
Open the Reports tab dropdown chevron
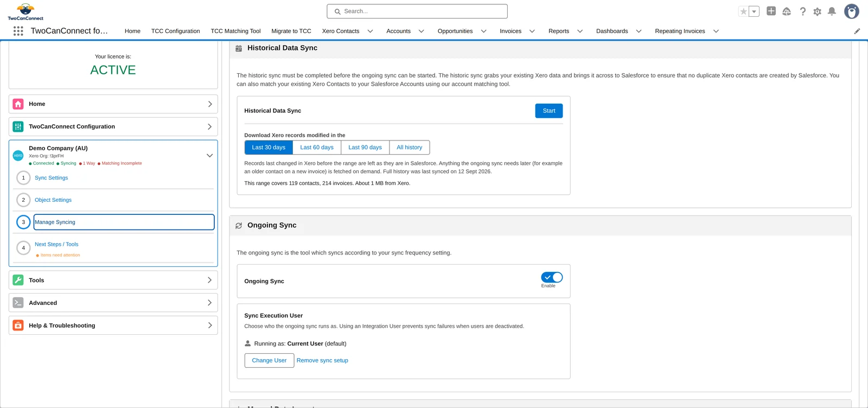pos(580,31)
